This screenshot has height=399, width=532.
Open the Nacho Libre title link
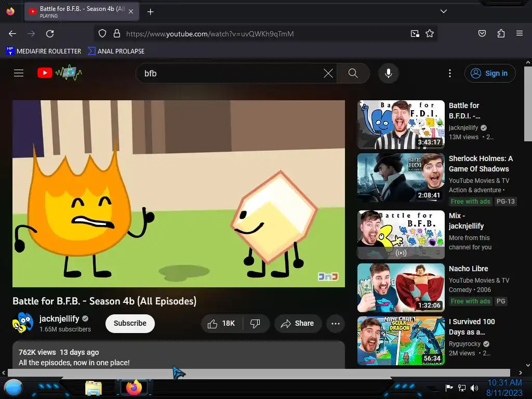tap(468, 269)
